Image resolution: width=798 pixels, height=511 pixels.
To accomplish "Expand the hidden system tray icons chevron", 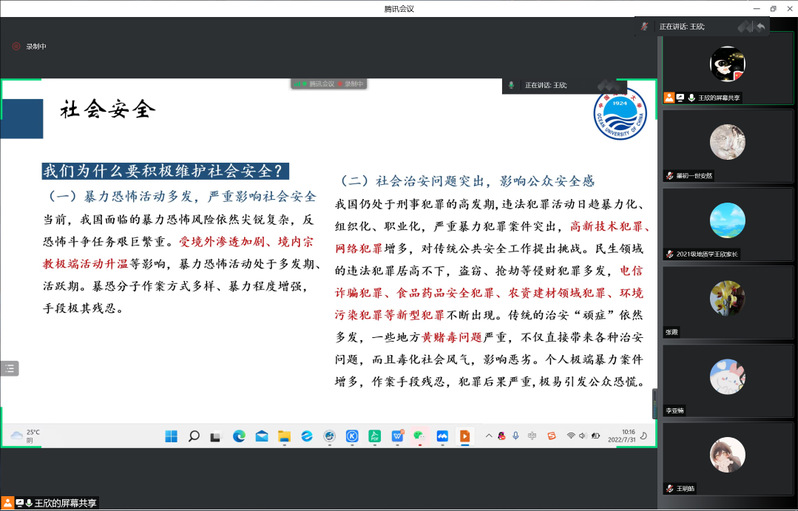I will click(488, 436).
